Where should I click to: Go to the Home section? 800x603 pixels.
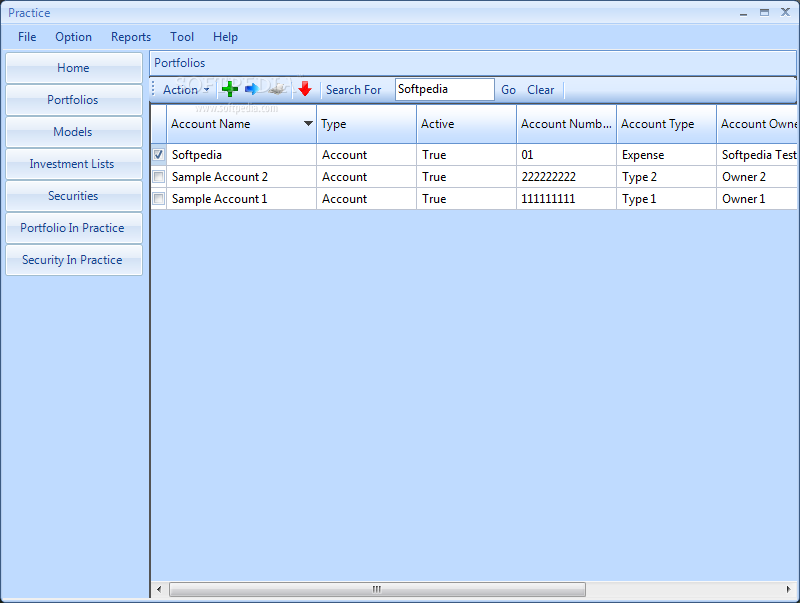click(74, 68)
